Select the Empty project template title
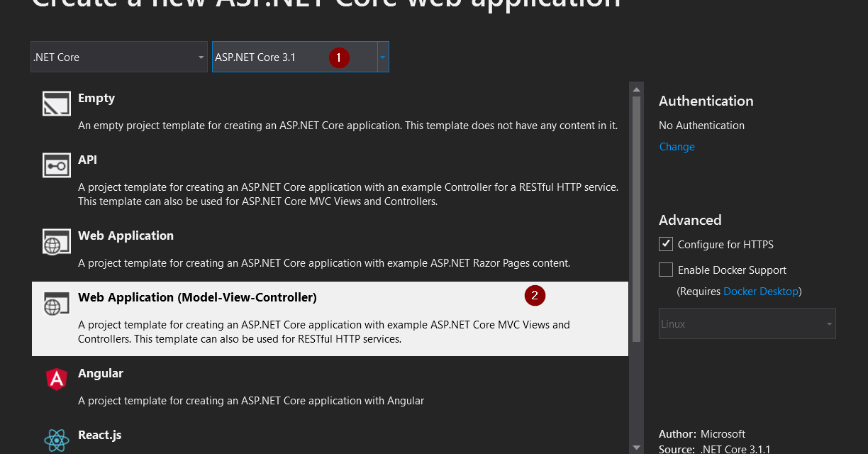This screenshot has width=868, height=454. click(96, 99)
